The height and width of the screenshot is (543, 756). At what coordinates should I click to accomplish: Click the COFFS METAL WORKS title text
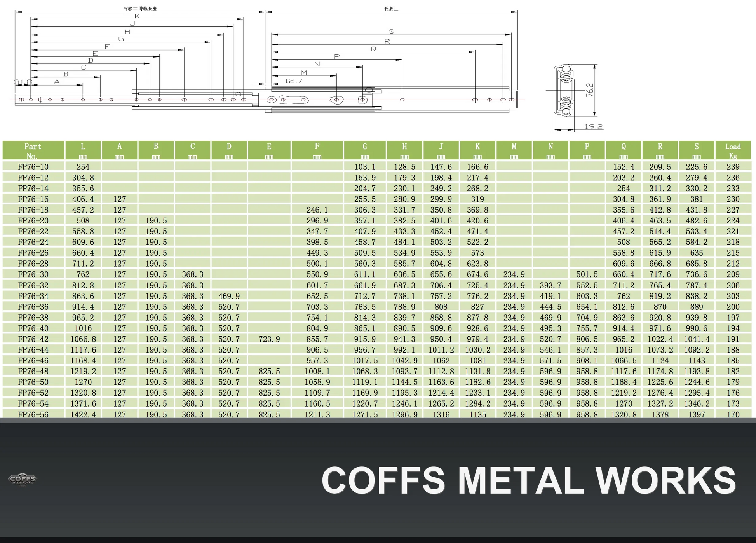click(x=529, y=480)
